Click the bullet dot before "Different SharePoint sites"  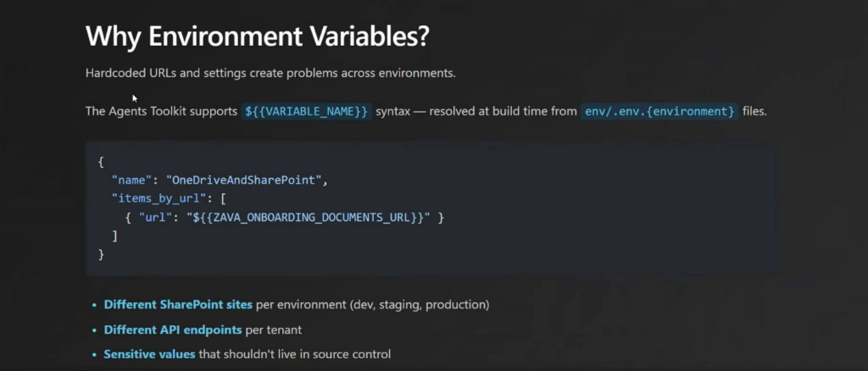pos(92,305)
